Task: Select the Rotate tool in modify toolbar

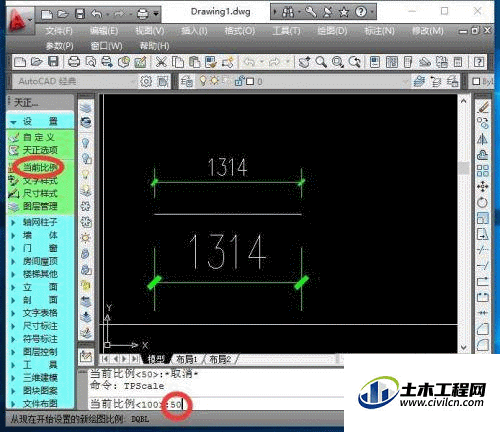Action: pos(482,202)
